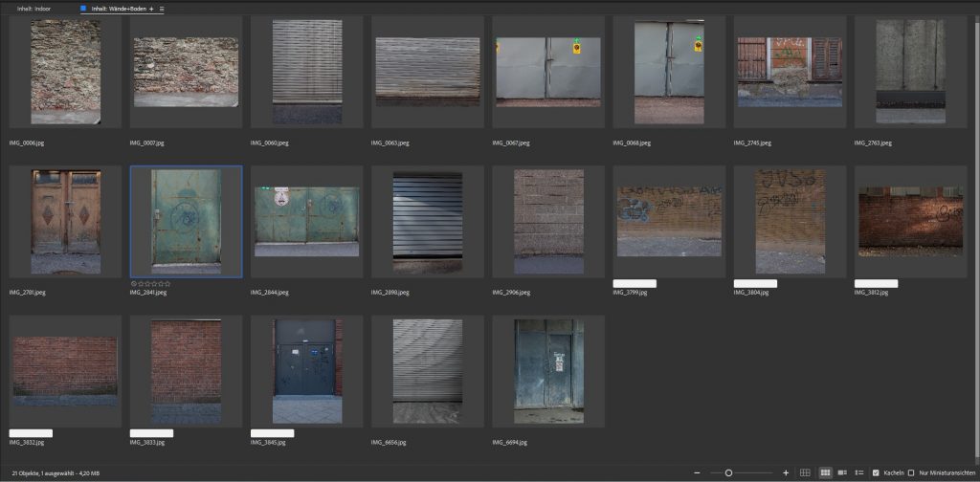Switch to thumbnail view mode

[x=825, y=472]
